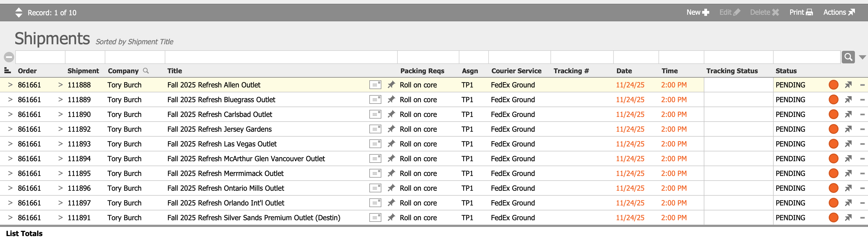Toggle the orange status dot for shipment 111893

pyautogui.click(x=833, y=144)
